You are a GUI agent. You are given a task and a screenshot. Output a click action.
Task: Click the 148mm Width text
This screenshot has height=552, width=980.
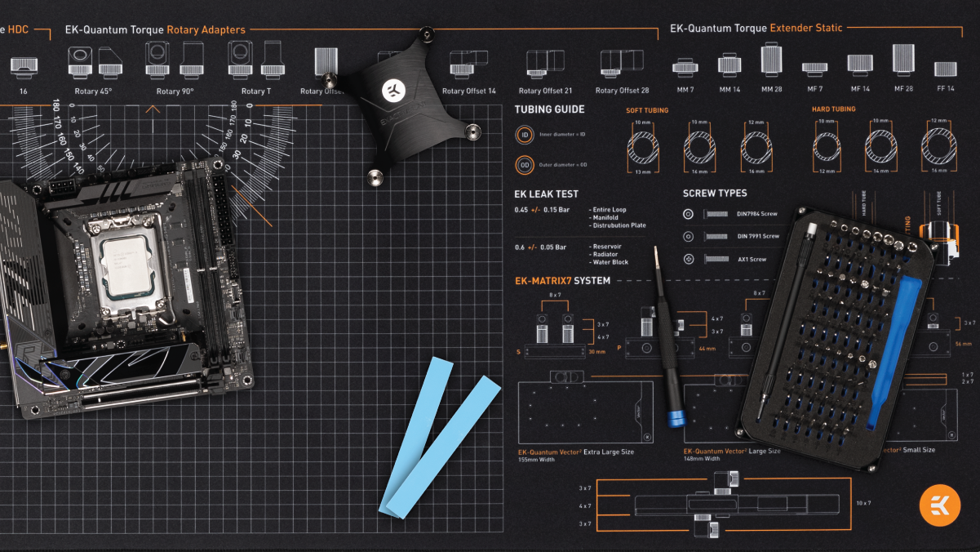[x=702, y=460]
